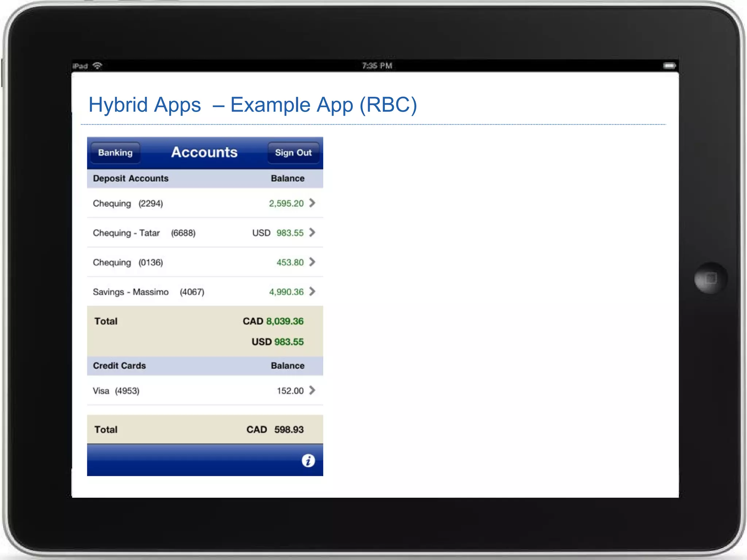Select the Chequing (2294) account name
The height and width of the screenshot is (560, 747).
[x=128, y=203]
